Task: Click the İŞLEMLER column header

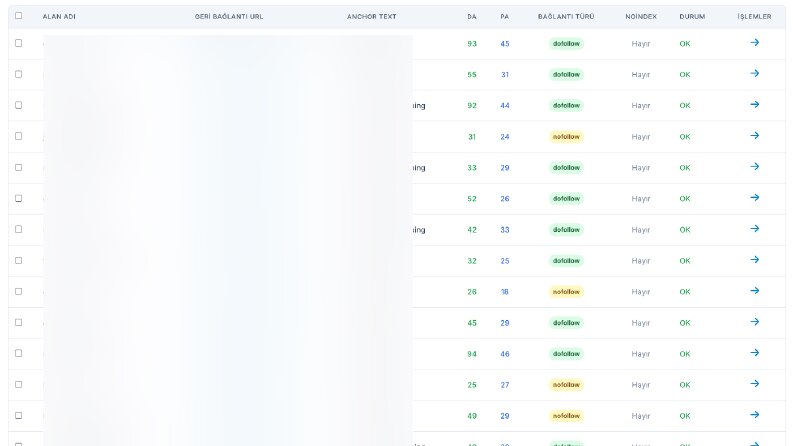Action: (754, 17)
